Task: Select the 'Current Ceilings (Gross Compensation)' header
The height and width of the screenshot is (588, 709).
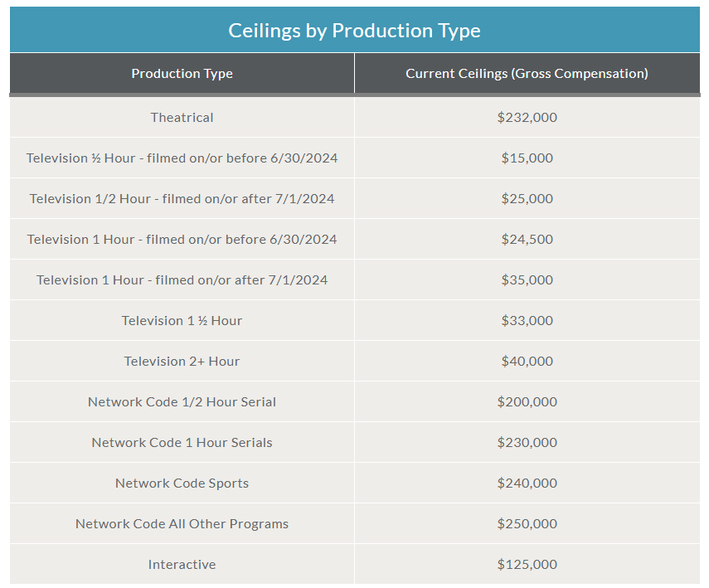Action: point(527,73)
